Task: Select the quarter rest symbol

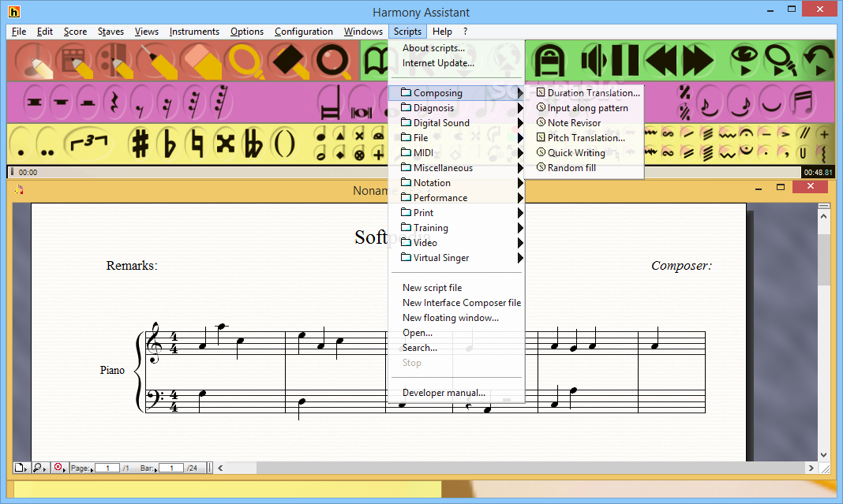Action: pyautogui.click(x=114, y=102)
